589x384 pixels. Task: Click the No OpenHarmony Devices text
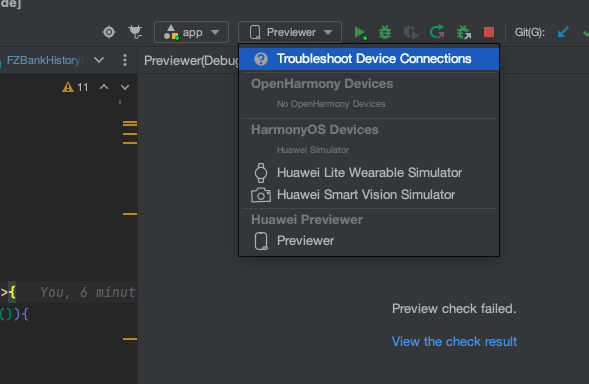(x=331, y=104)
